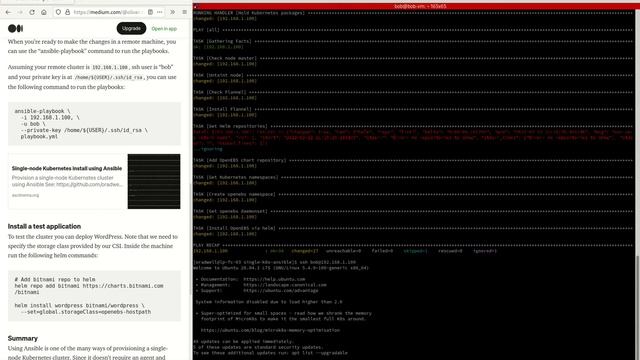Click the dark terminal thumbnail in the link card
Viewport: 640px width, 360px height.
click(x=154, y=181)
